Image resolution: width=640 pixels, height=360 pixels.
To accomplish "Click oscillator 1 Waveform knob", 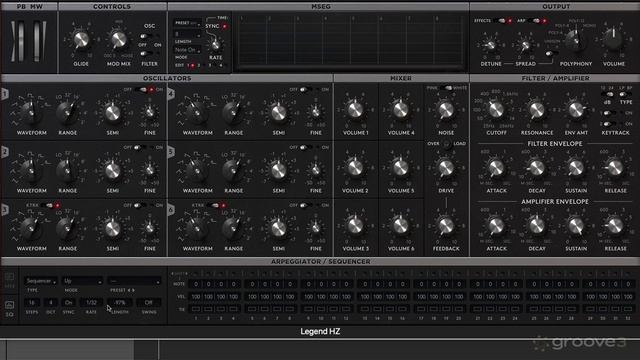I will pyautogui.click(x=31, y=112).
